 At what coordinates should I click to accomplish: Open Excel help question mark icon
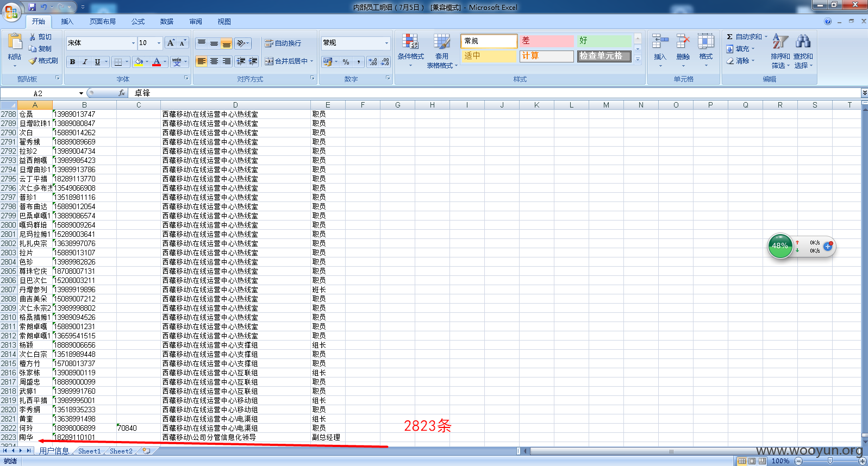click(828, 21)
